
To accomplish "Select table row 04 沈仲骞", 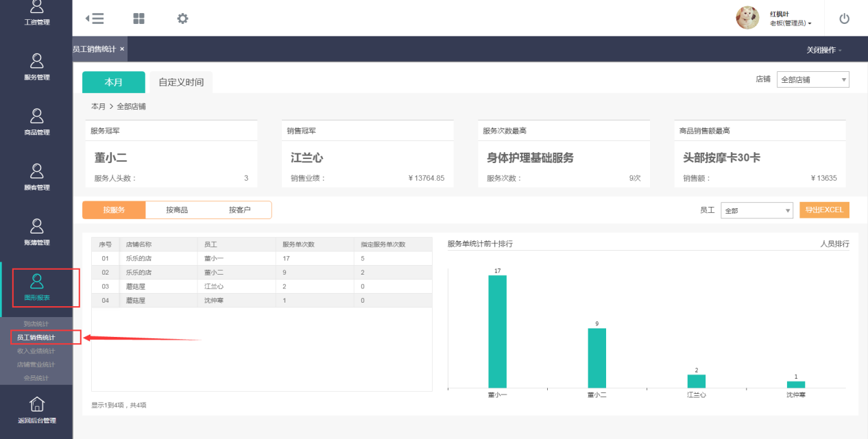I will coord(262,301).
